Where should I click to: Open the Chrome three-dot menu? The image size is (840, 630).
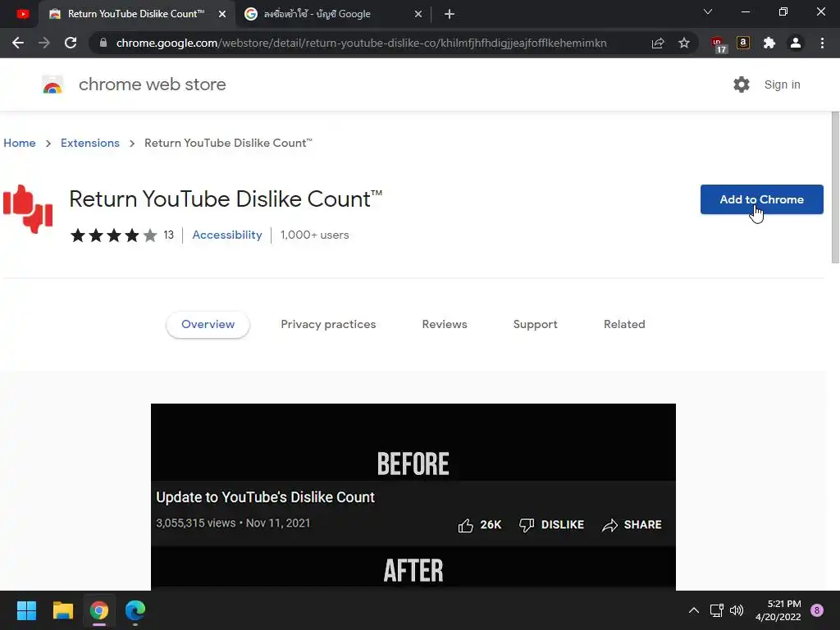[x=822, y=43]
